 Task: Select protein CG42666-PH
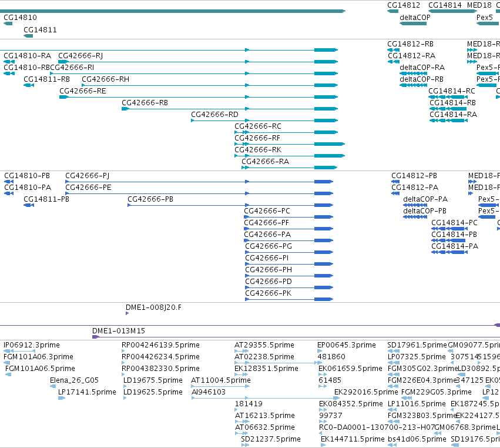(x=269, y=270)
